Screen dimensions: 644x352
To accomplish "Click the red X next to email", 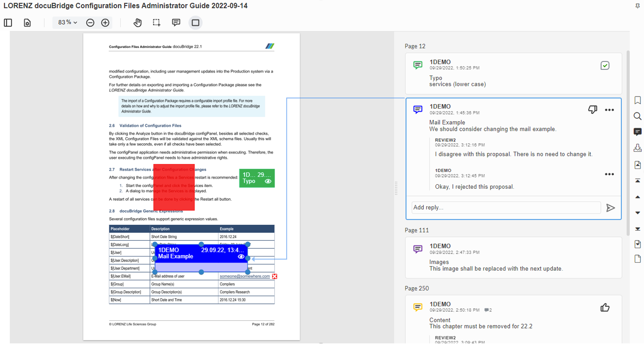I will click(x=275, y=276).
